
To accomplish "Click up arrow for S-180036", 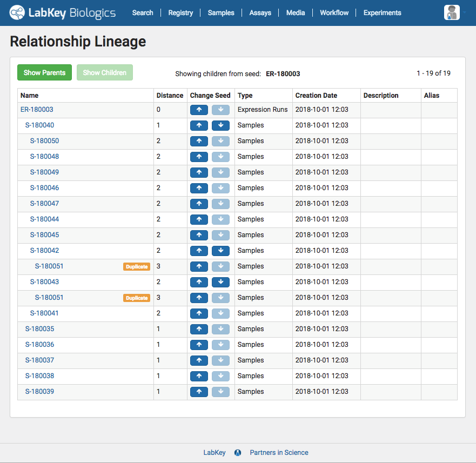I will pos(199,345).
